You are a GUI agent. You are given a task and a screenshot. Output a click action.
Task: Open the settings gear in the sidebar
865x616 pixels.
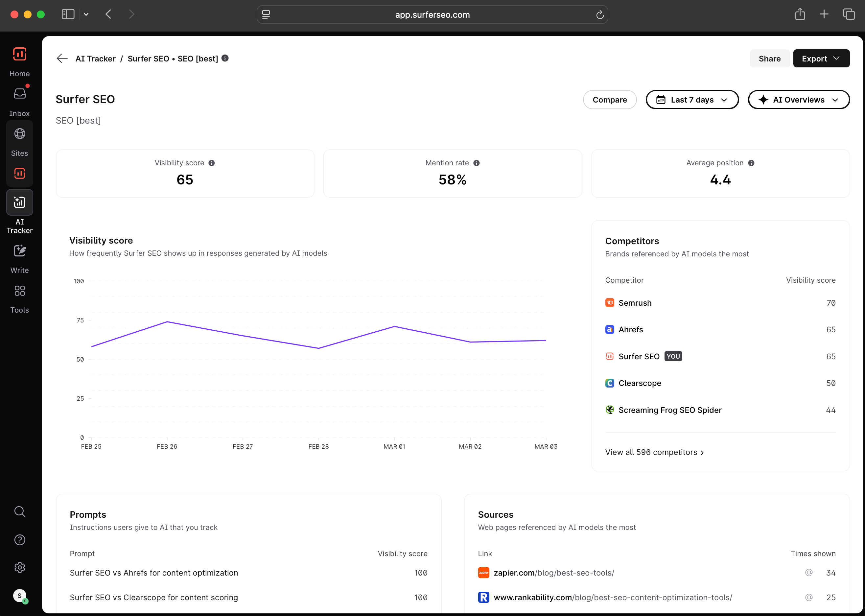point(20,567)
